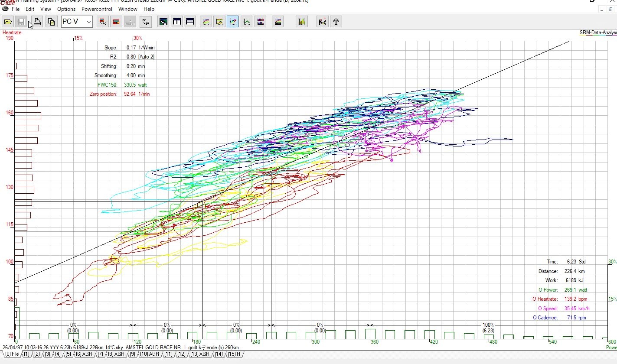Select the first multi-line graph view icon

(x=206, y=22)
